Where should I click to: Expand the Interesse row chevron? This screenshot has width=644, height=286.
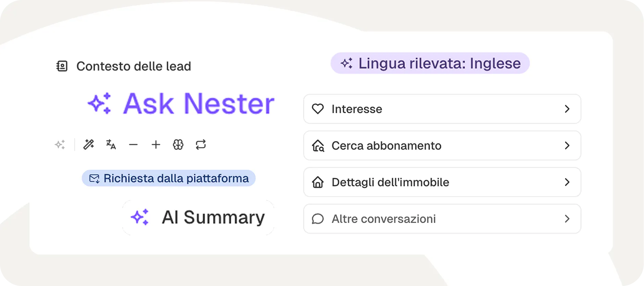click(x=567, y=109)
